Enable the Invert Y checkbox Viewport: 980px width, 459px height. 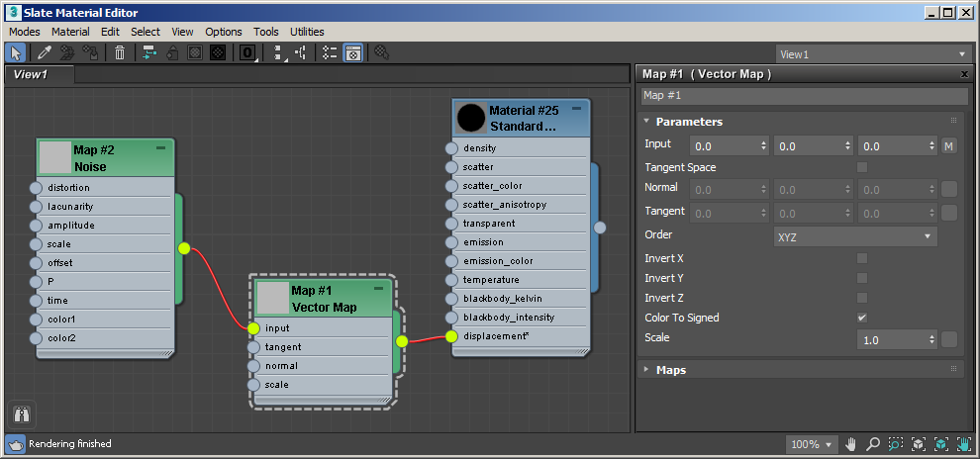(x=862, y=278)
